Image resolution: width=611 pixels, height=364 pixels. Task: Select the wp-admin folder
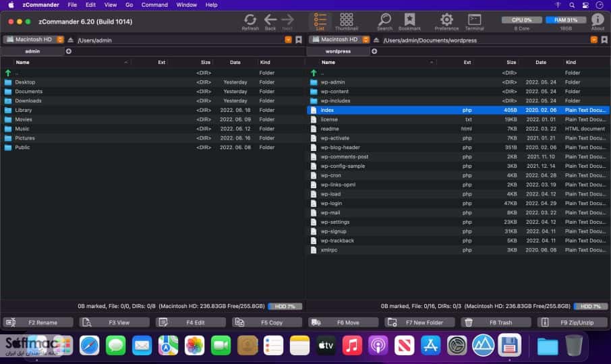tap(459, 82)
